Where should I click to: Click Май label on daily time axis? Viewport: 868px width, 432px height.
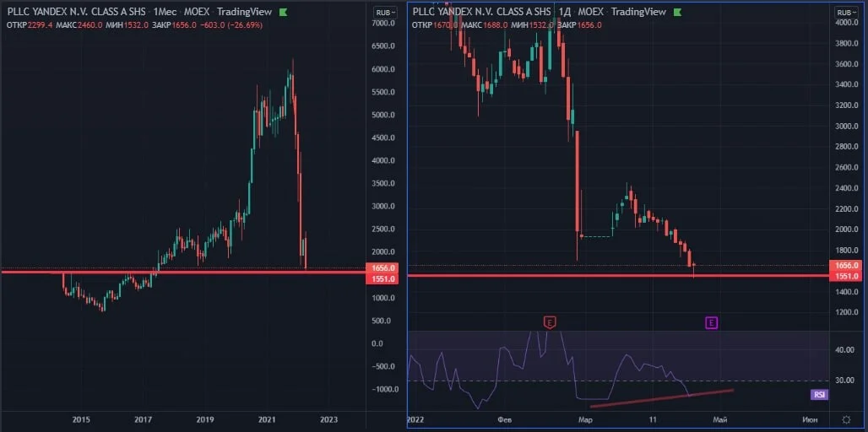click(720, 420)
